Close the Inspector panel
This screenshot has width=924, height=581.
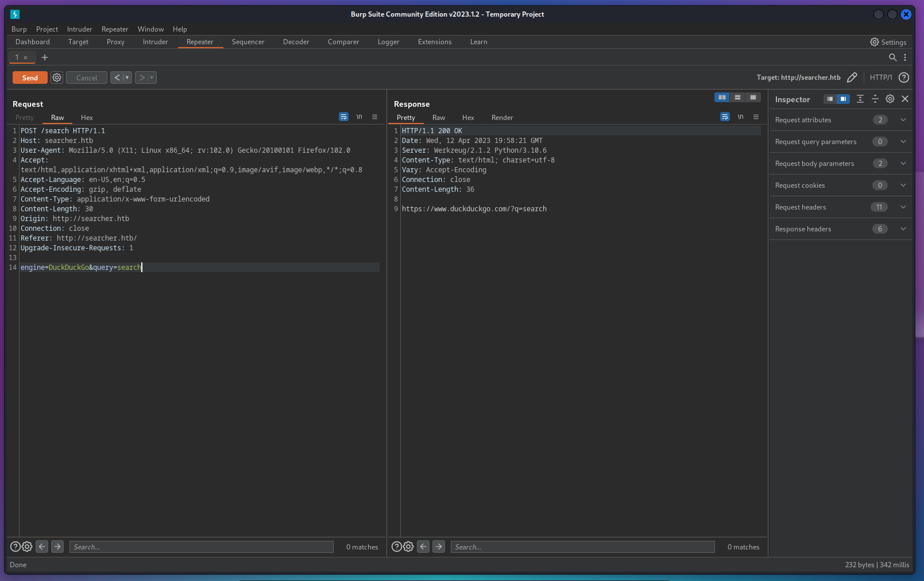[905, 99]
